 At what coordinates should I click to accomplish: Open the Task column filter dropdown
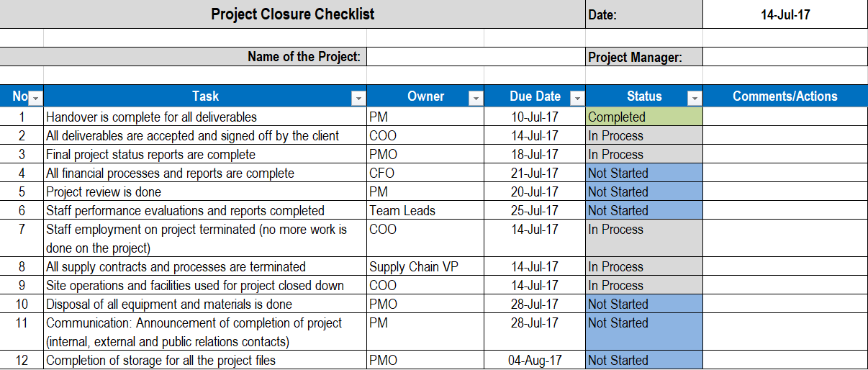(358, 98)
